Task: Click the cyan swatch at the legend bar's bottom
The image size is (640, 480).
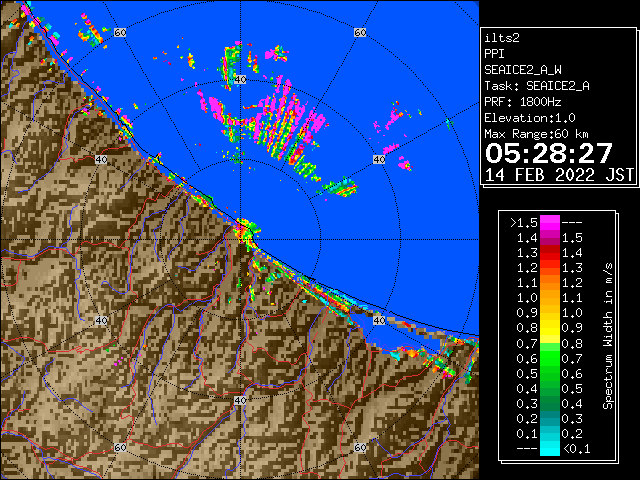Action: pyautogui.click(x=550, y=448)
